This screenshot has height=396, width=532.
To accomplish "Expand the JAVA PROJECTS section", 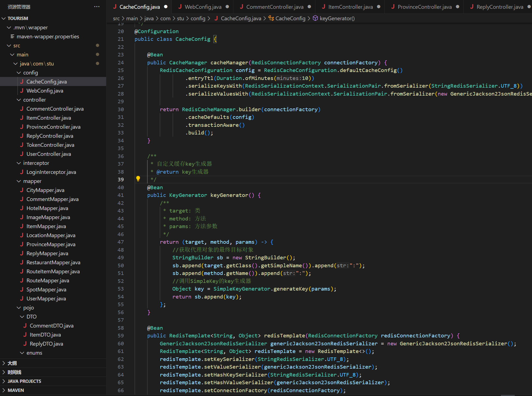I will click(x=4, y=381).
